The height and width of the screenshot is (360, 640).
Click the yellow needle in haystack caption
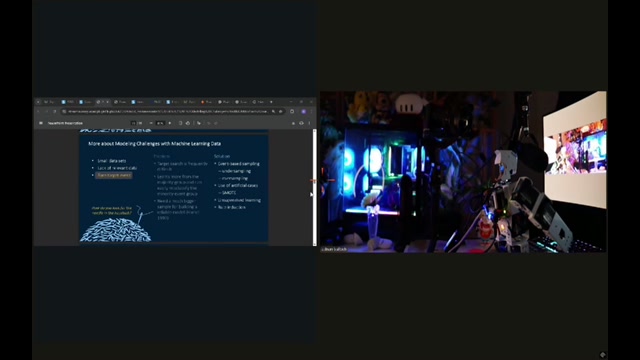112,210
